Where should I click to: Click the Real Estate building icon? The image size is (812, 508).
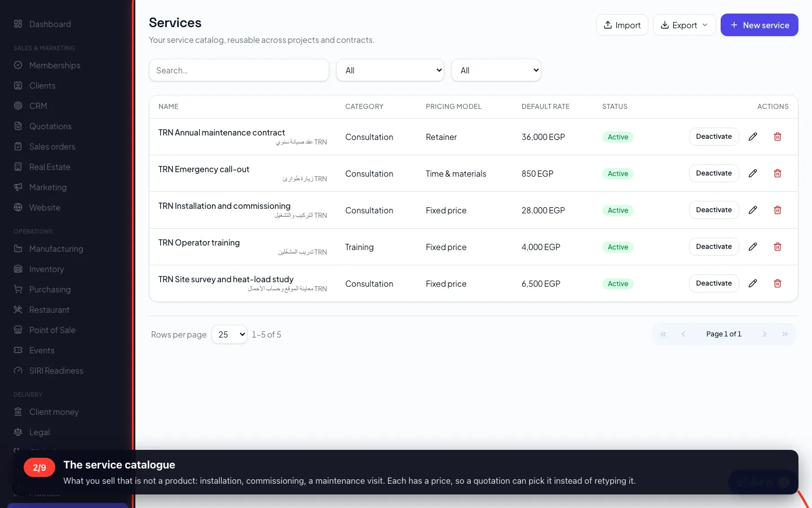tap(18, 167)
